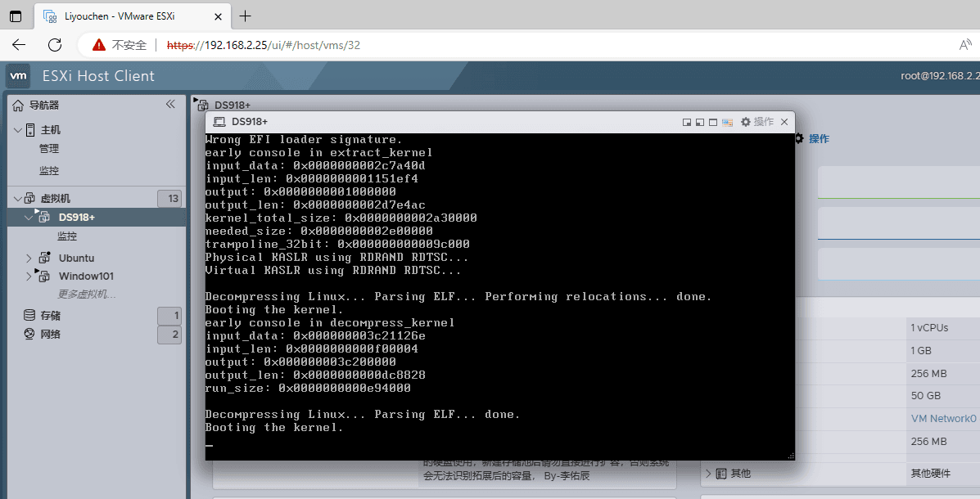Shrink the console to the bottom-left corner

tap(700, 123)
